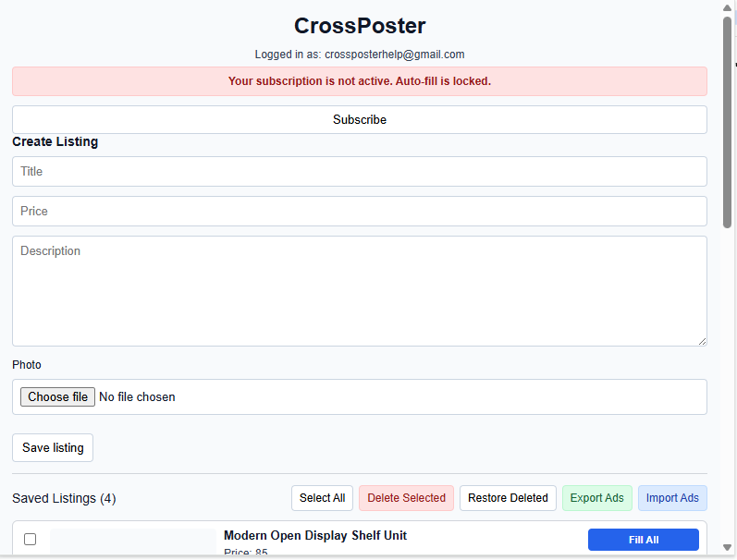Viewport: 737px width, 560px height.
Task: Click Import Ads button
Action: click(672, 498)
